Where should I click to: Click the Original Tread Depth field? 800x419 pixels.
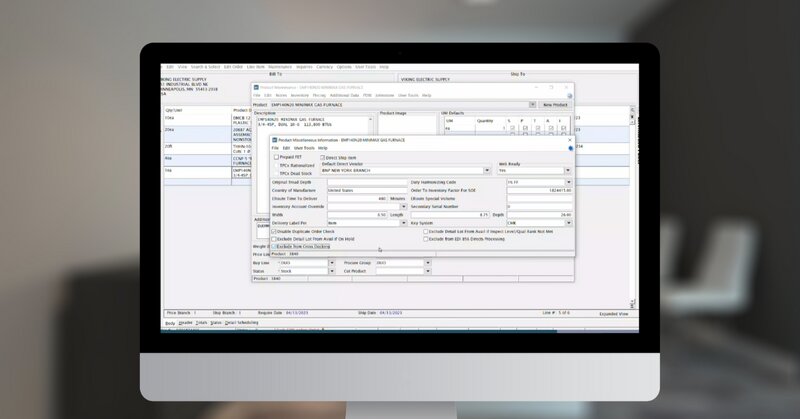click(367, 182)
